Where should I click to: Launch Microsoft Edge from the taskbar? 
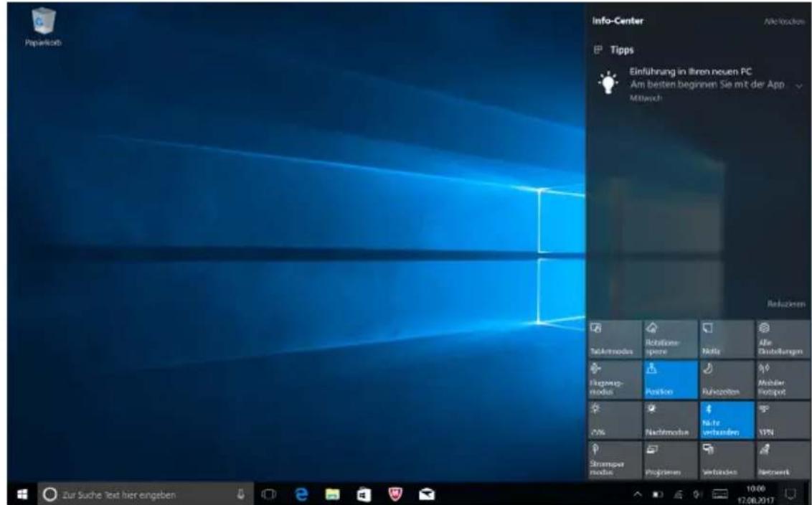(x=301, y=495)
